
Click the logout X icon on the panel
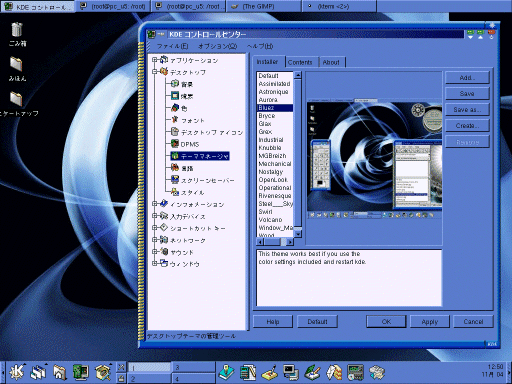(121, 367)
